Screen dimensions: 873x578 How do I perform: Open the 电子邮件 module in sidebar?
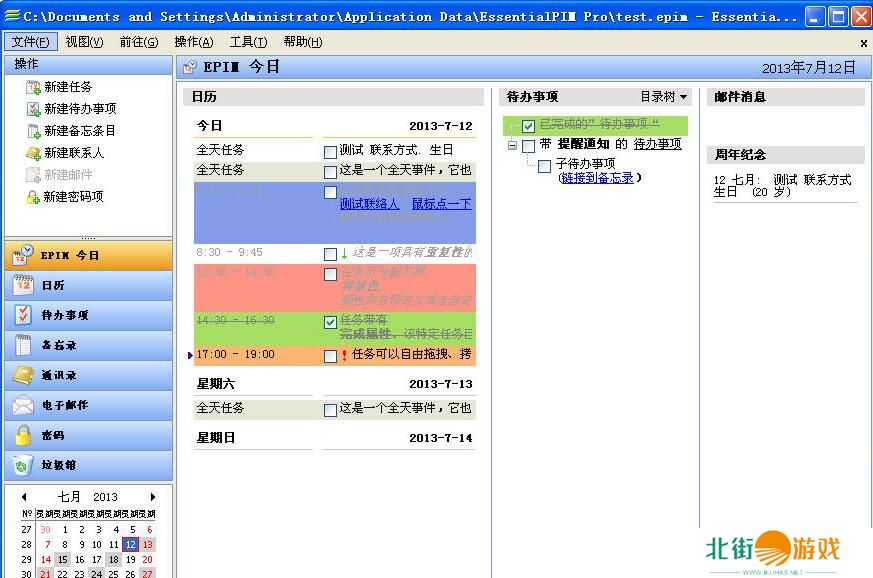click(x=87, y=405)
